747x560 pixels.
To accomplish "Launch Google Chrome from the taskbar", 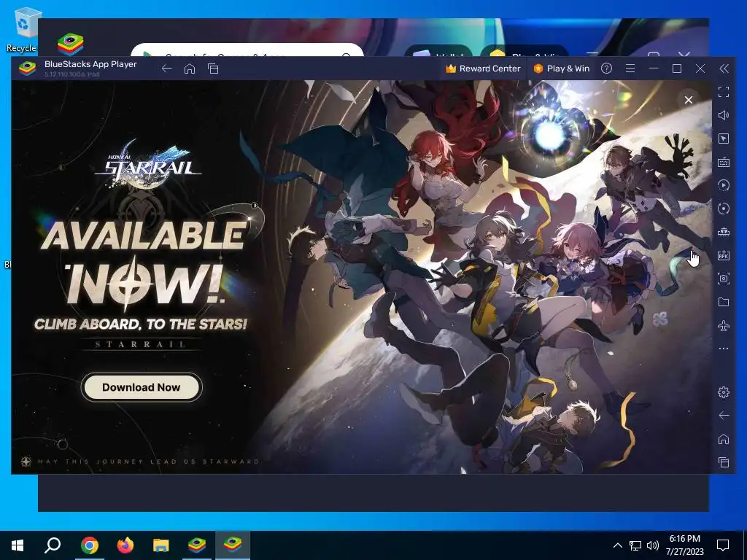I will [90, 545].
